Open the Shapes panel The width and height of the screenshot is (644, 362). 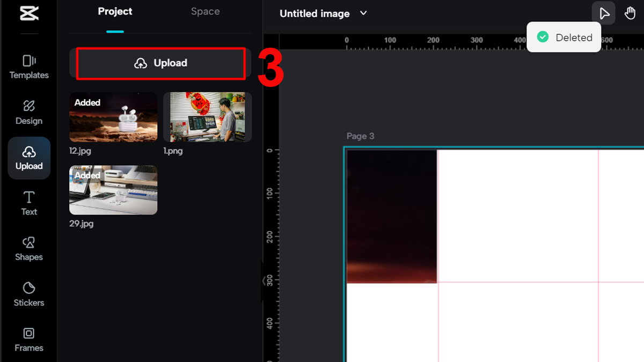pos(29,249)
